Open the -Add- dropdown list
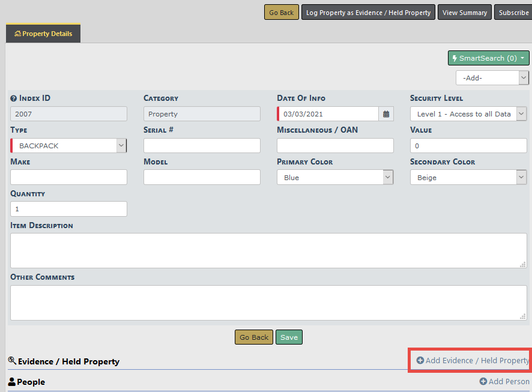 coord(492,78)
